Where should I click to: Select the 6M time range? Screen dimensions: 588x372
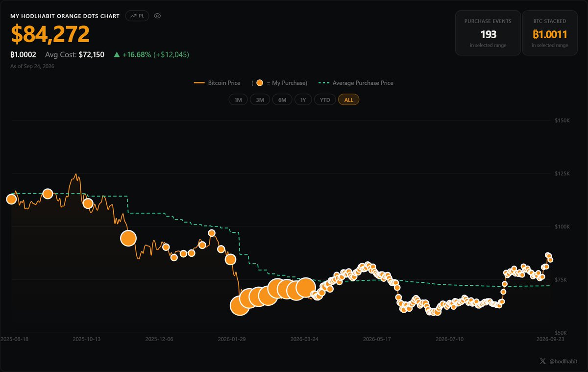coord(282,99)
